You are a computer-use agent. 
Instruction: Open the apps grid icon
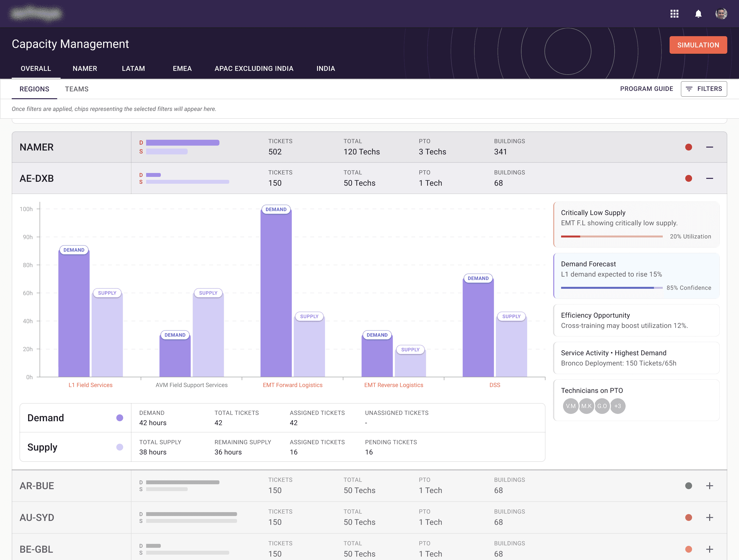pos(674,14)
